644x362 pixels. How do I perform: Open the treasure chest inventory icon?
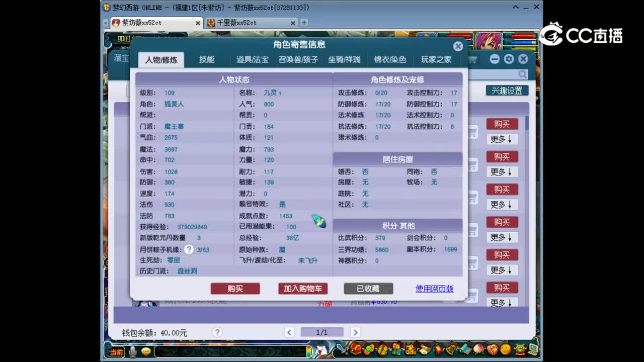coord(356,348)
